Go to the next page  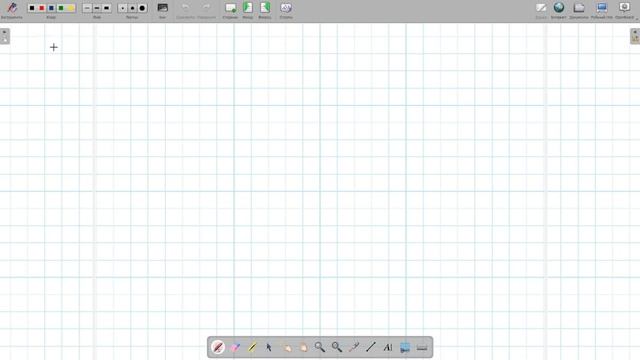(265, 7)
